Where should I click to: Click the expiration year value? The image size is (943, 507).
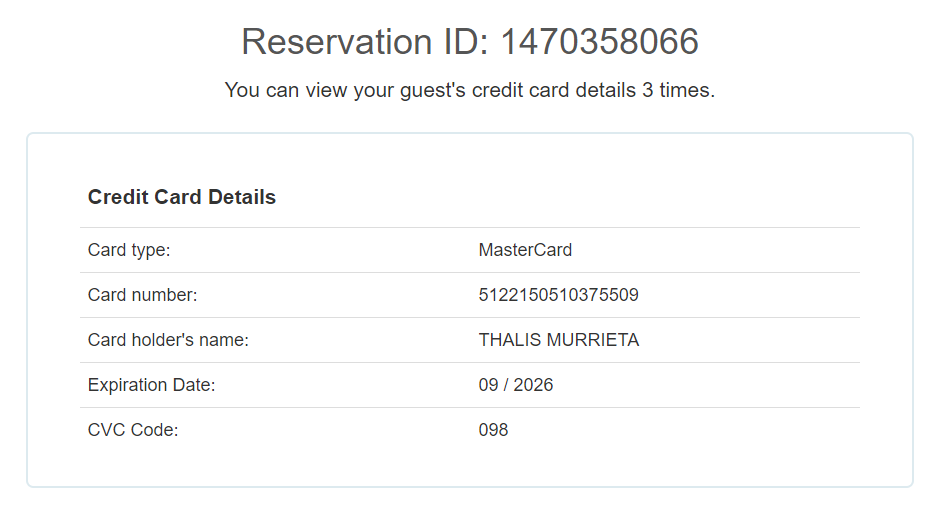pyautogui.click(x=533, y=385)
